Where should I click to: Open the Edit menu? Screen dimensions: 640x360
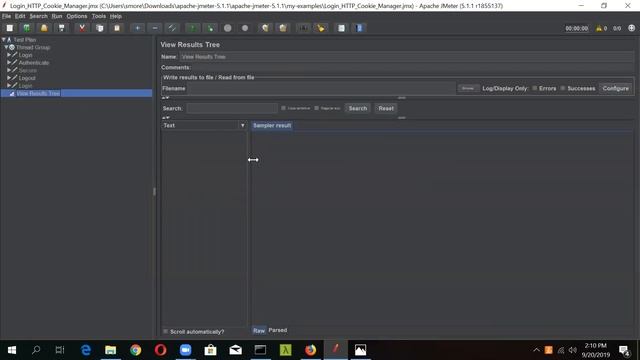(20, 16)
